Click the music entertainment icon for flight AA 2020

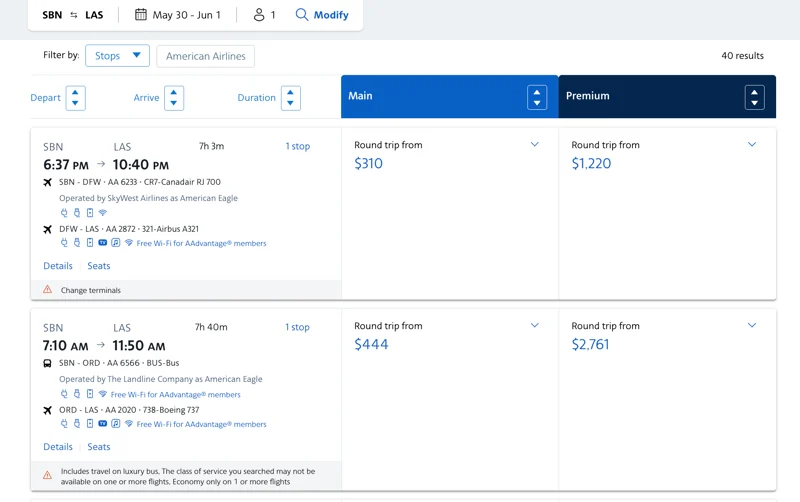(116, 424)
